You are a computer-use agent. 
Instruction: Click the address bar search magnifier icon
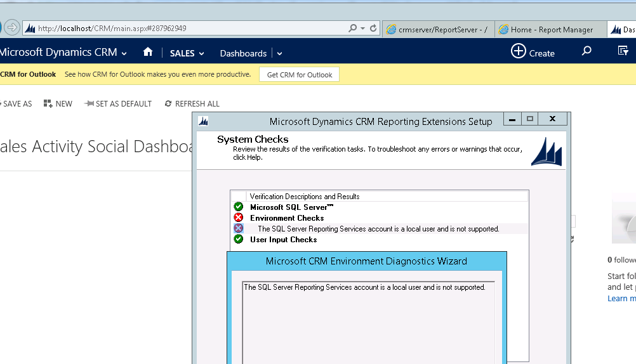click(352, 28)
